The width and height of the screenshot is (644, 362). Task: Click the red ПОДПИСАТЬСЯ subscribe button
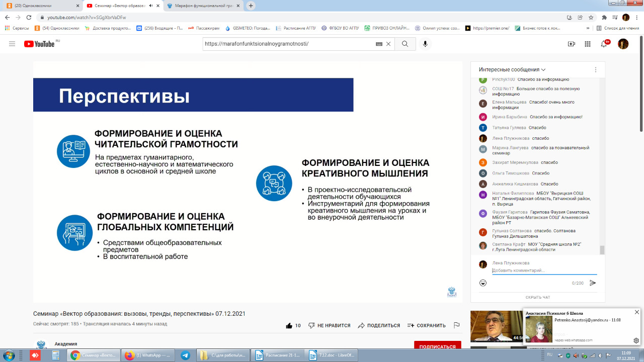(x=437, y=346)
